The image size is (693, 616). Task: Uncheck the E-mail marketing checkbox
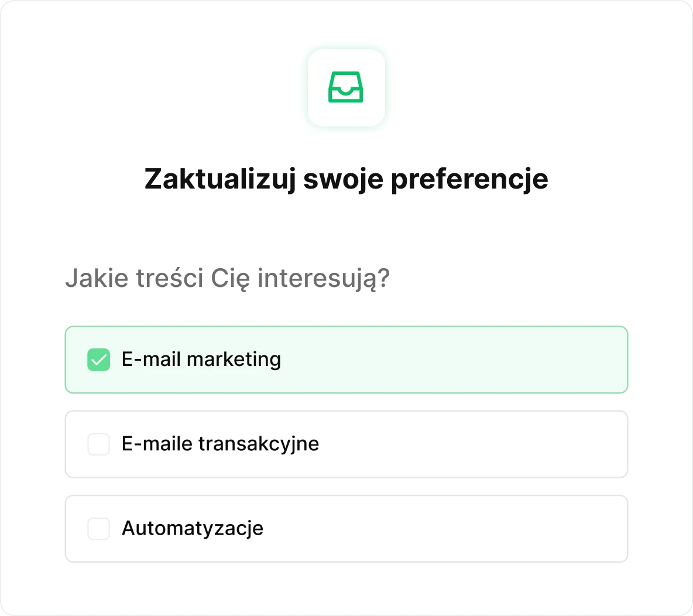click(x=98, y=360)
